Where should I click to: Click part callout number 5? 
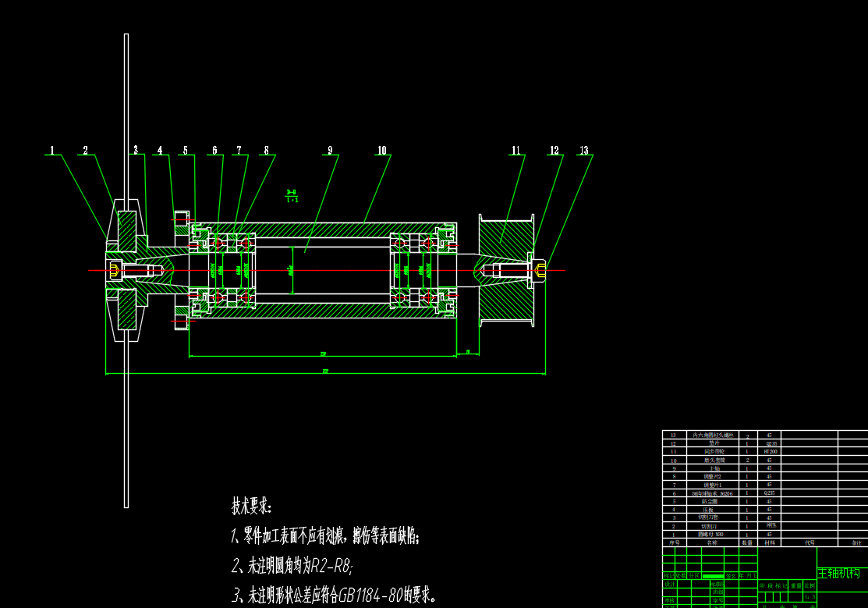pyautogui.click(x=186, y=150)
